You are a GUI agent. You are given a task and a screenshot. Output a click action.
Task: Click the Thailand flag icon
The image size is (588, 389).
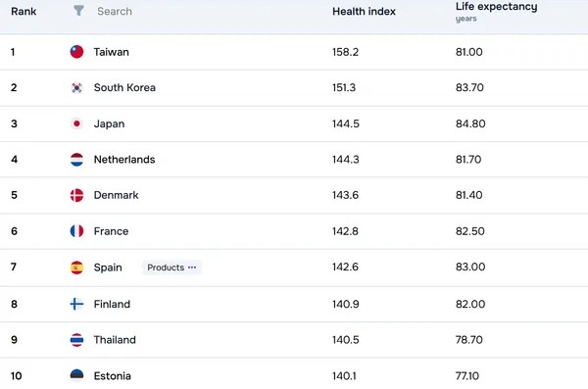coord(76,340)
